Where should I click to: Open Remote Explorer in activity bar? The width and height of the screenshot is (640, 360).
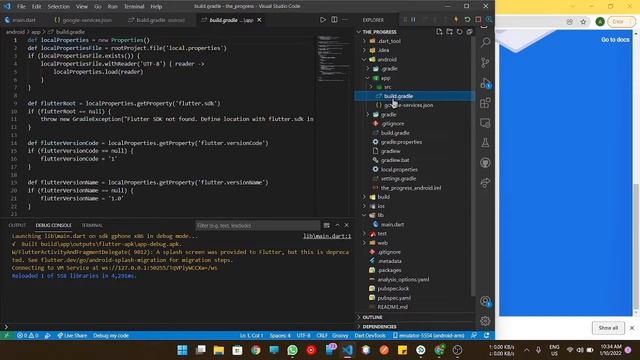(485, 123)
